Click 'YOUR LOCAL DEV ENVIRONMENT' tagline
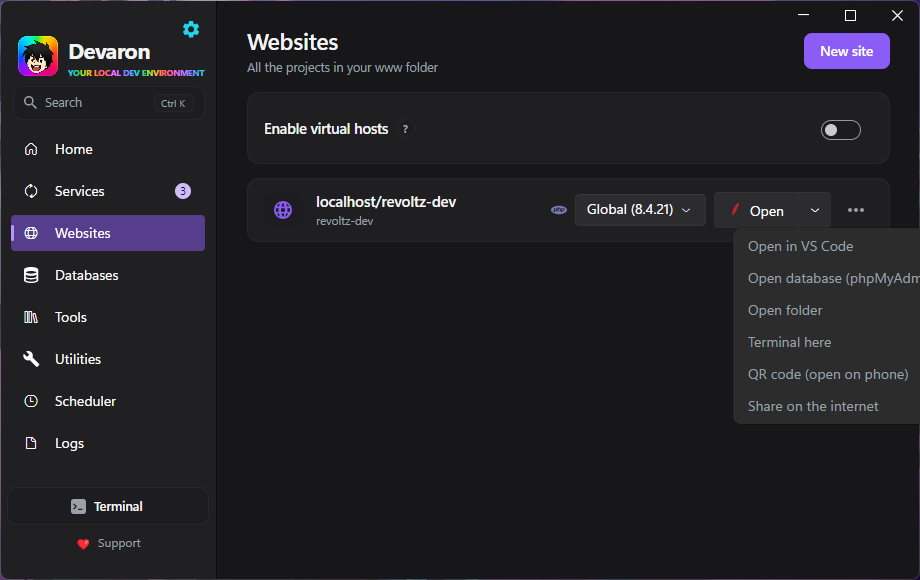Image resolution: width=920 pixels, height=580 pixels. pyautogui.click(x=136, y=73)
